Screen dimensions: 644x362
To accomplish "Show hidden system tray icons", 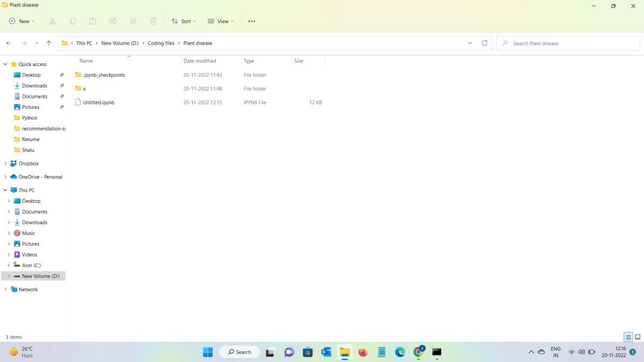I will pyautogui.click(x=531, y=352).
